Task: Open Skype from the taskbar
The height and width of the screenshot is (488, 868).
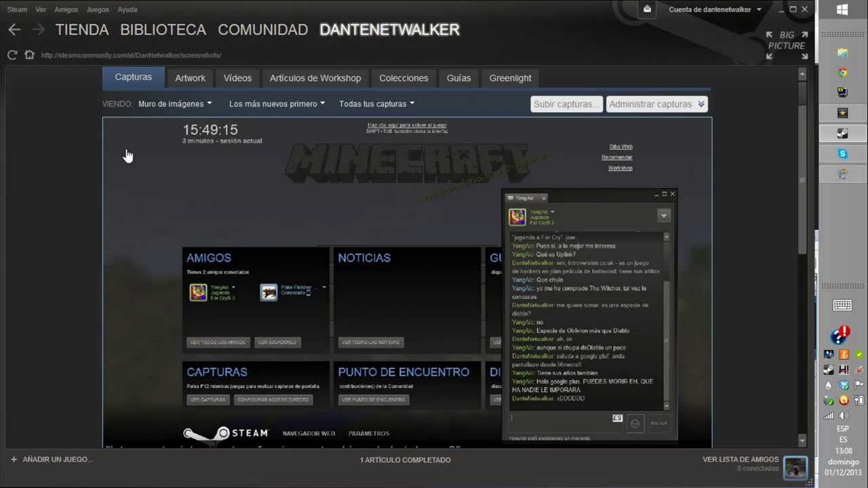Action: coord(842,154)
